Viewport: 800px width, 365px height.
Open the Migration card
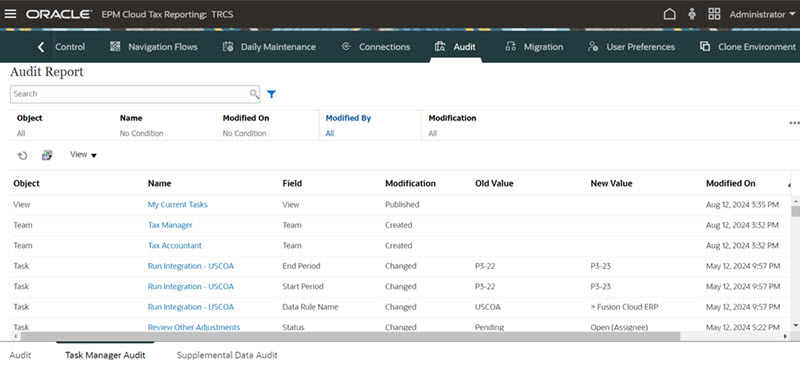point(534,47)
